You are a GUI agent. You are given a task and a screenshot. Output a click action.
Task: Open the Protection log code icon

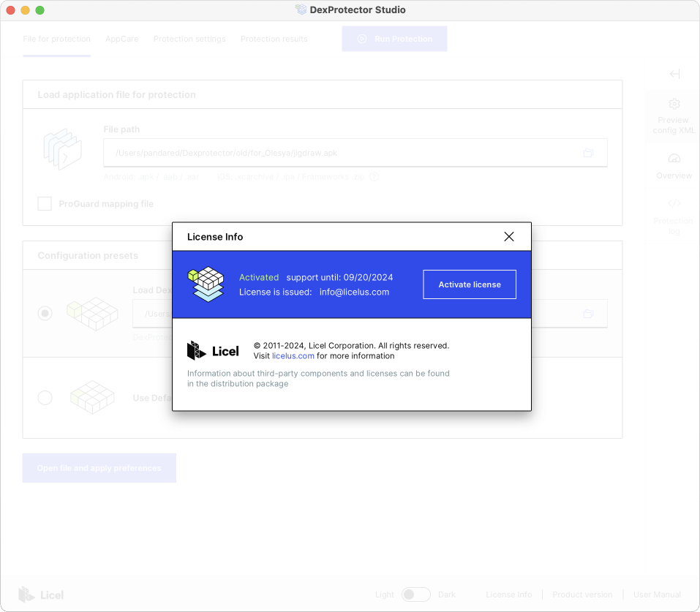(674, 203)
